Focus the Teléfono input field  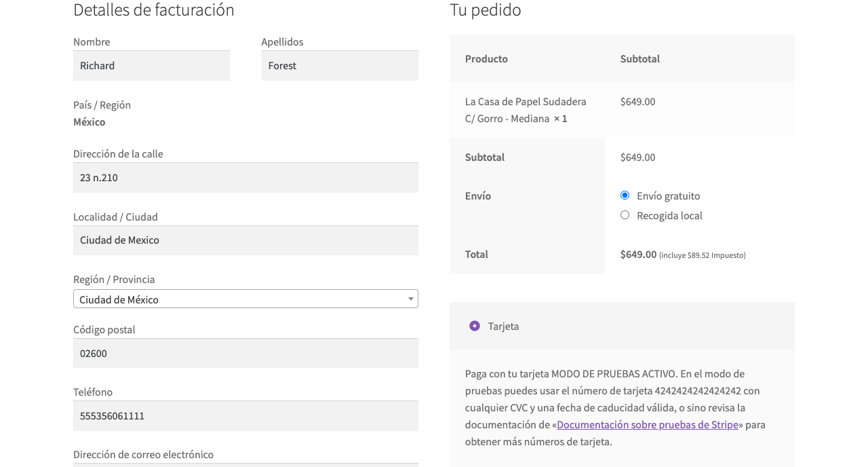point(245,416)
